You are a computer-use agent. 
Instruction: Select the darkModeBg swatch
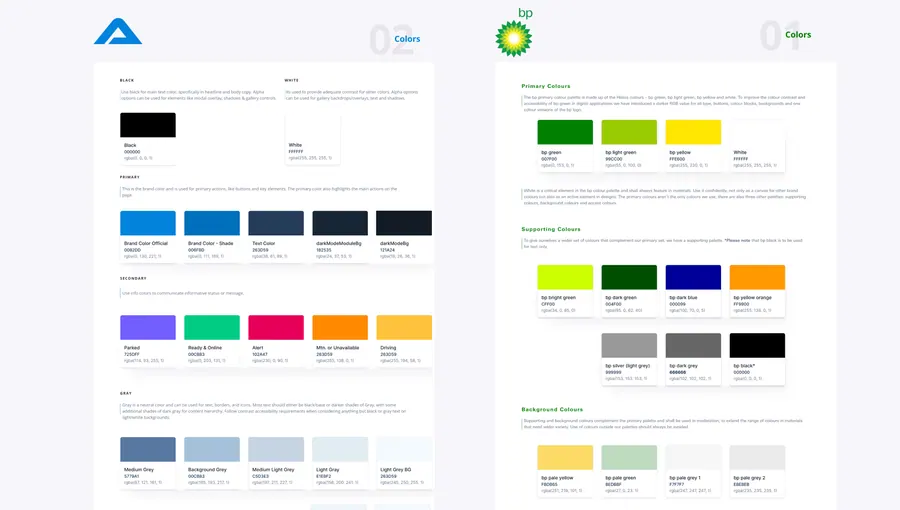(404, 223)
